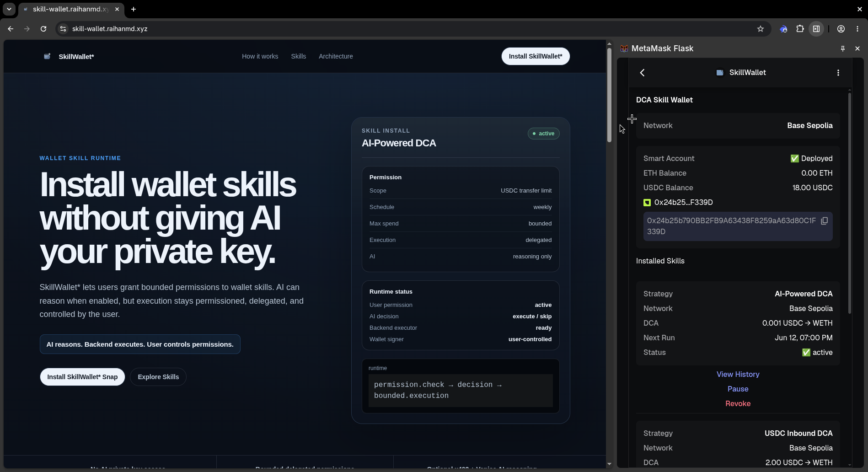The image size is (868, 472).
Task: Click the ready backend executor value
Action: tap(543, 328)
